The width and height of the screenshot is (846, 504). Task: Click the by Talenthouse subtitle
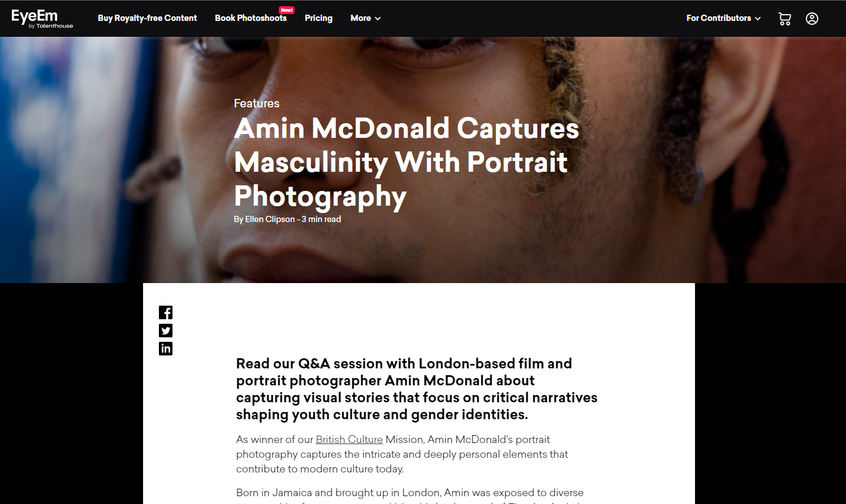tap(51, 26)
